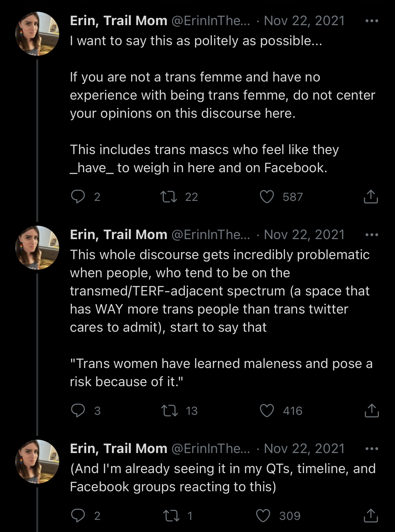Reply to the last tweet mentioning QTs

click(x=78, y=515)
